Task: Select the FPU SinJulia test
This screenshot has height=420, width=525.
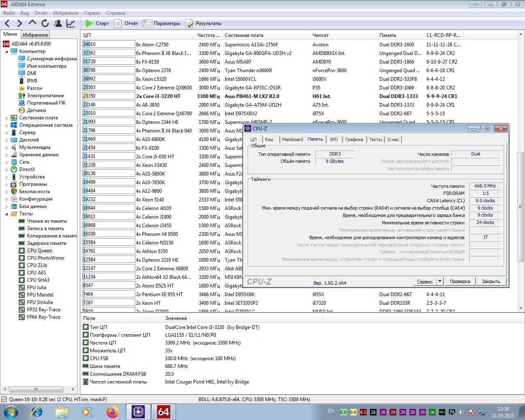Action: (40, 302)
